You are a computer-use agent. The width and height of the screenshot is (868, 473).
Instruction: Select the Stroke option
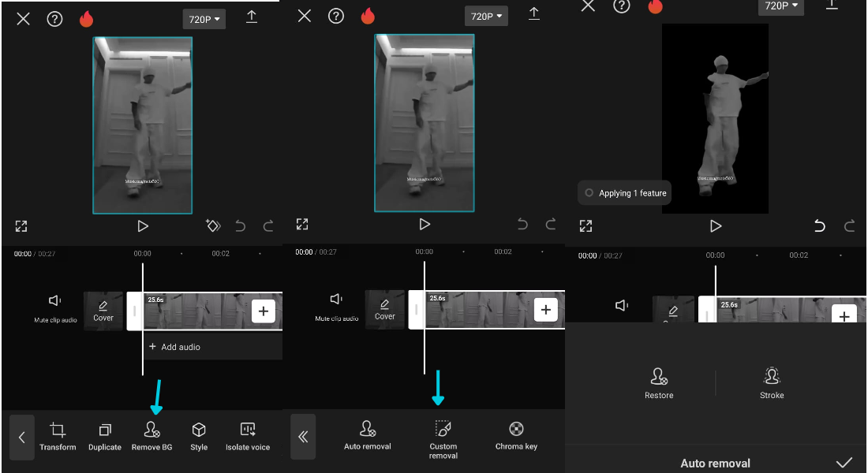coord(771,382)
